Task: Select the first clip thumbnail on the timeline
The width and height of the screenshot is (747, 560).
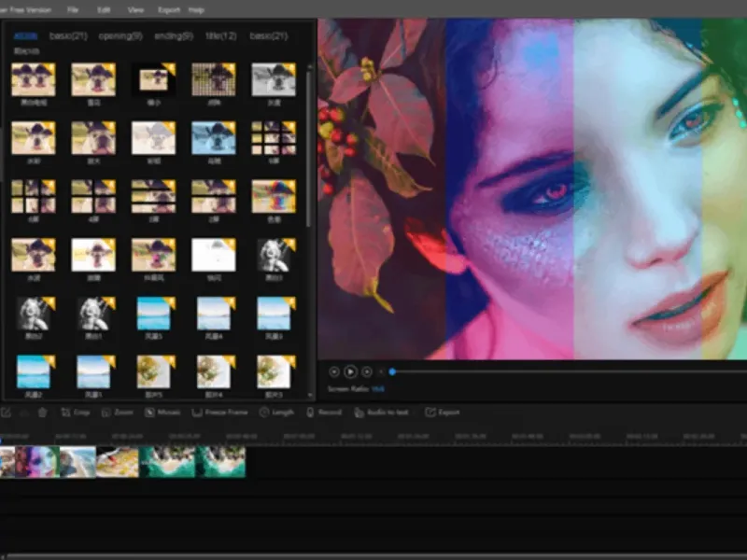Action: pyautogui.click(x=7, y=462)
